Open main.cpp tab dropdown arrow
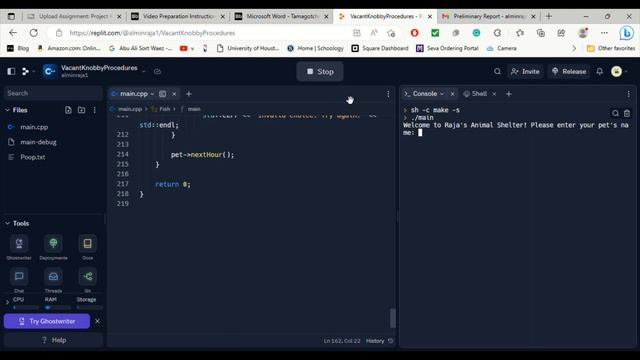 [152, 94]
